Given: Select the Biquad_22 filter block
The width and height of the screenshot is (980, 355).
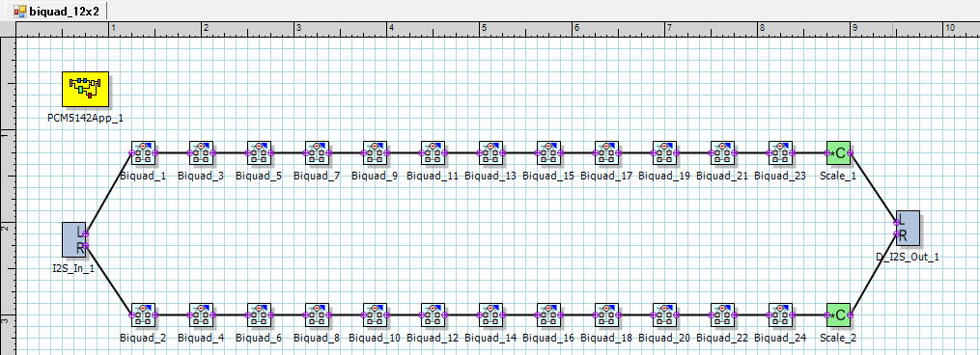Looking at the screenshot, I should click(722, 315).
